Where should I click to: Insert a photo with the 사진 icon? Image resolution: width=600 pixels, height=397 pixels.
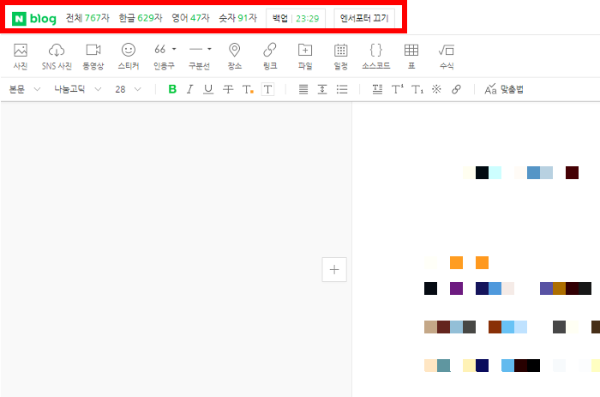tap(20, 56)
